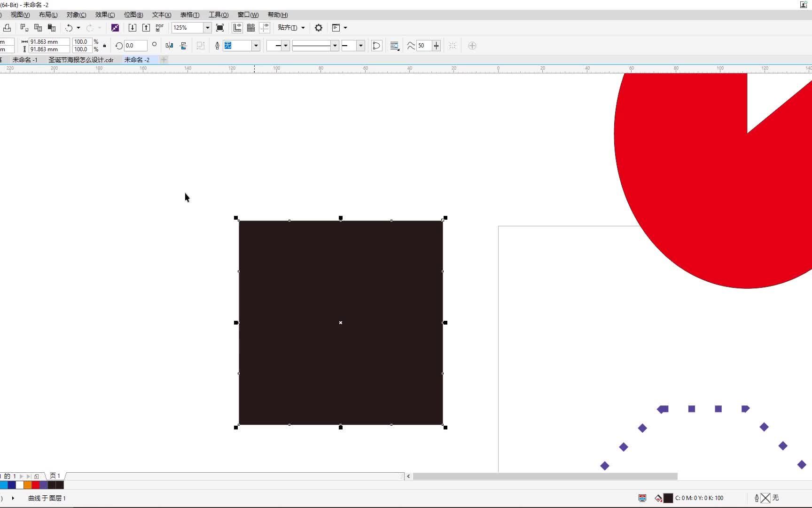Click the wrap text icon

click(x=395, y=46)
